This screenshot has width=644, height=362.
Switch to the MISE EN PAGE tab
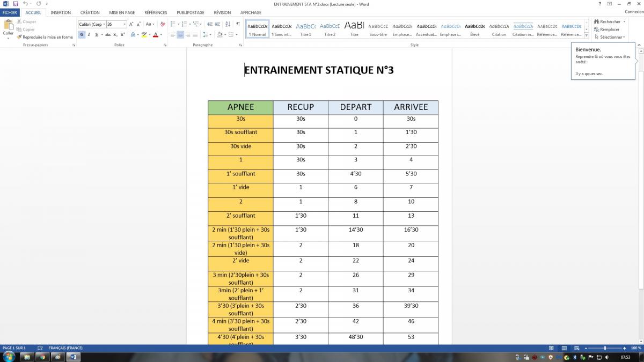click(122, 12)
